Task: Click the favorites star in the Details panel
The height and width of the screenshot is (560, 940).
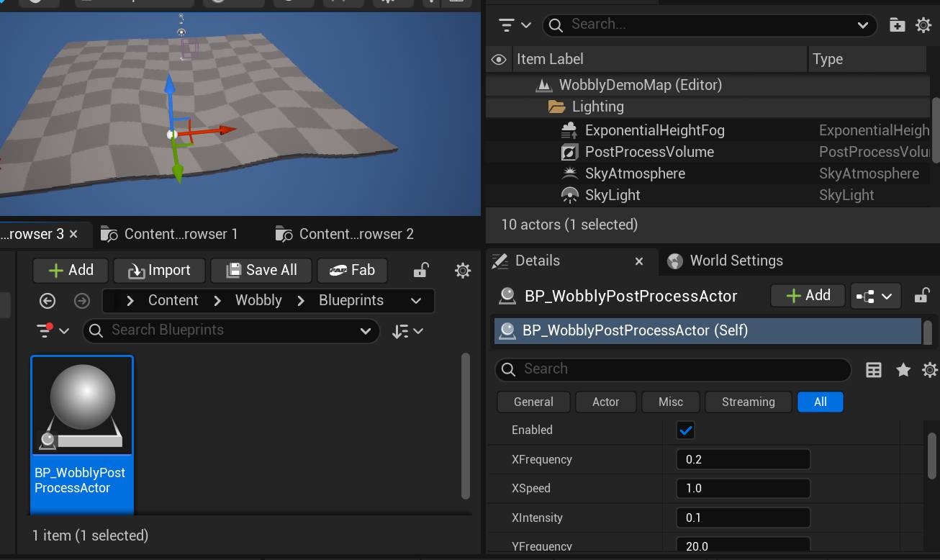Action: (903, 369)
